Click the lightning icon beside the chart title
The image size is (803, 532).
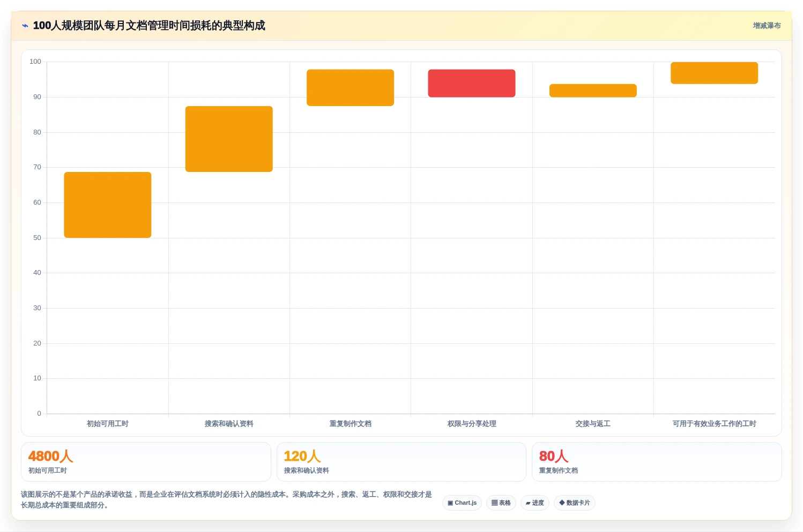pyautogui.click(x=25, y=26)
